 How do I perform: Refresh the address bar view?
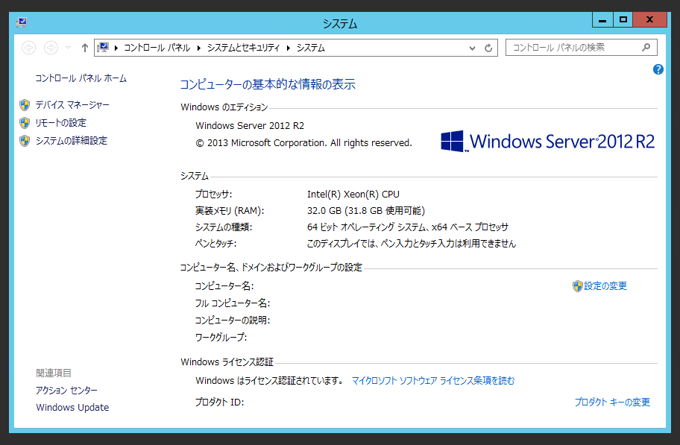[488, 48]
